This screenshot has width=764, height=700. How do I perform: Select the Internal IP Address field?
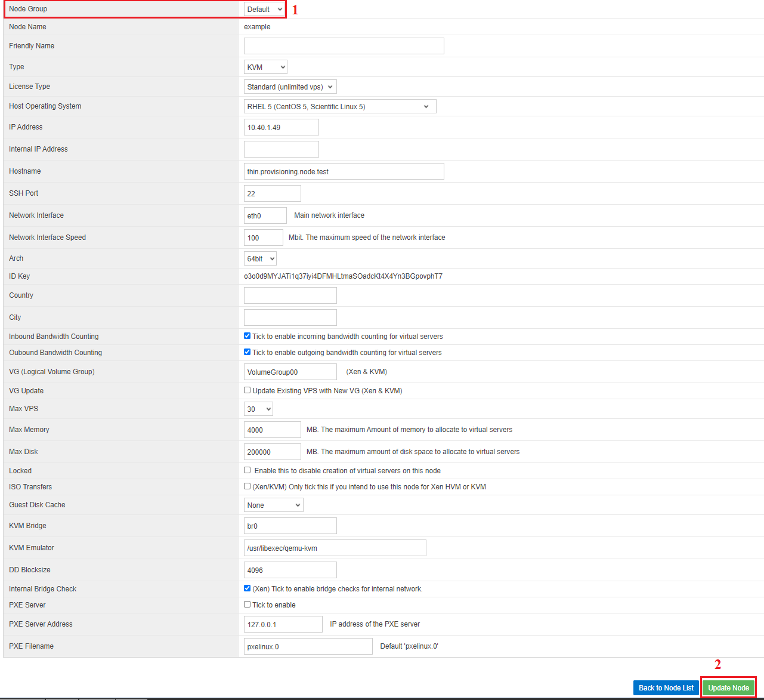[x=282, y=149]
